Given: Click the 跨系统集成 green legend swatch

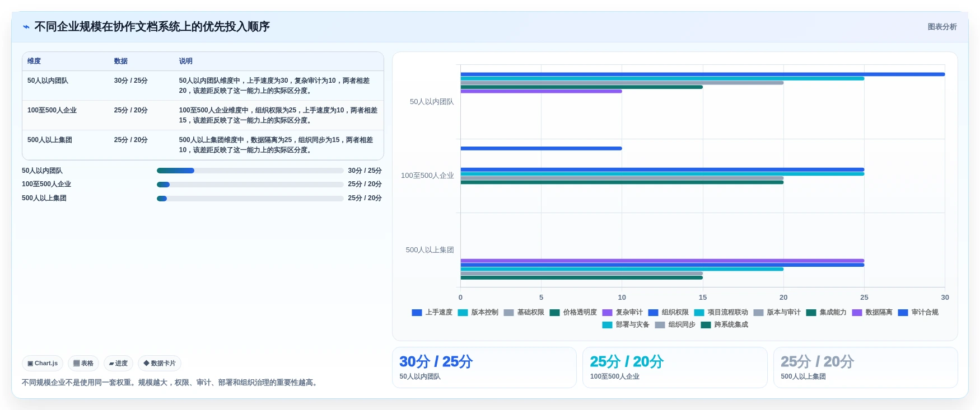Looking at the screenshot, I should 706,325.
